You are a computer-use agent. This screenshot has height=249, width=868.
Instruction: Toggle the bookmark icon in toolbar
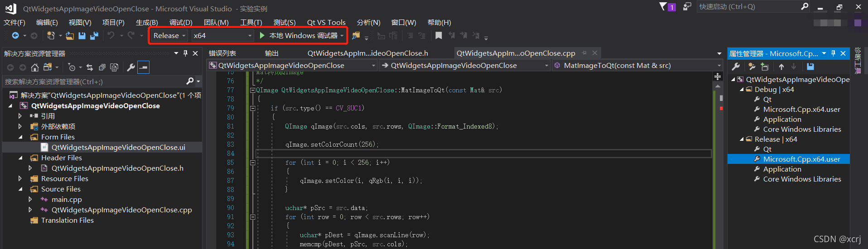point(439,35)
